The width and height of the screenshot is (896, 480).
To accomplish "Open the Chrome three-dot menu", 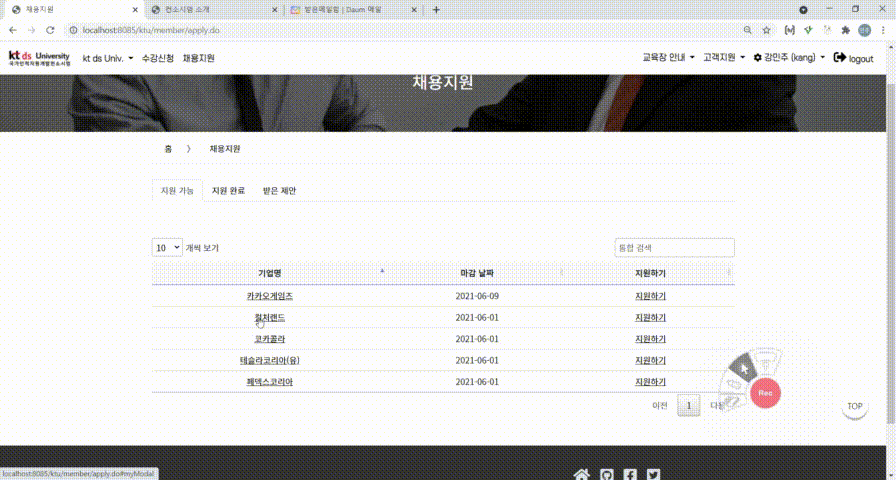I will [x=883, y=30].
